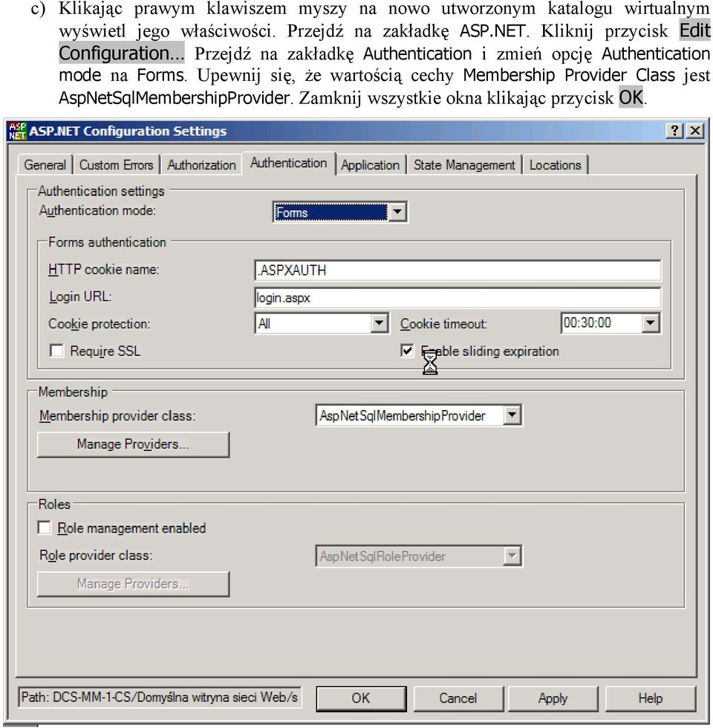713x728 pixels.
Task: Open the Authentication mode dropdown arrow
Action: pyautogui.click(x=397, y=212)
